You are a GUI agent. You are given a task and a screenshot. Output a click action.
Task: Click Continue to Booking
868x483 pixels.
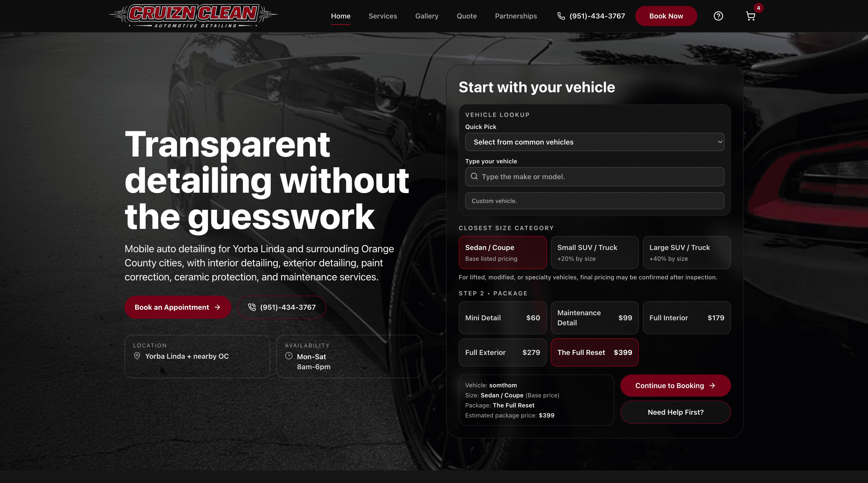pyautogui.click(x=675, y=385)
